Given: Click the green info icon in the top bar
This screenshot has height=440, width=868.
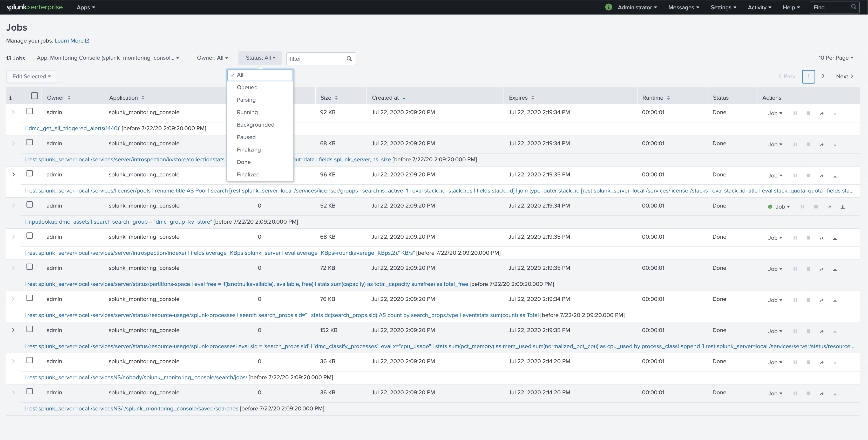Looking at the screenshot, I should [608, 7].
